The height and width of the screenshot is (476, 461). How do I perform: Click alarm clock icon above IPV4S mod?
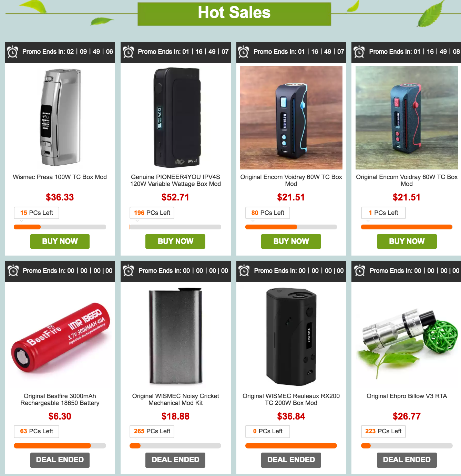(x=128, y=52)
